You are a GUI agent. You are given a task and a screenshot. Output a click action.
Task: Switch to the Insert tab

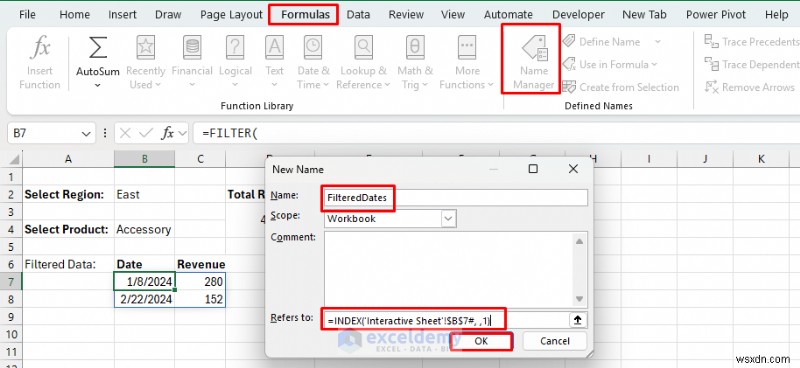click(122, 15)
